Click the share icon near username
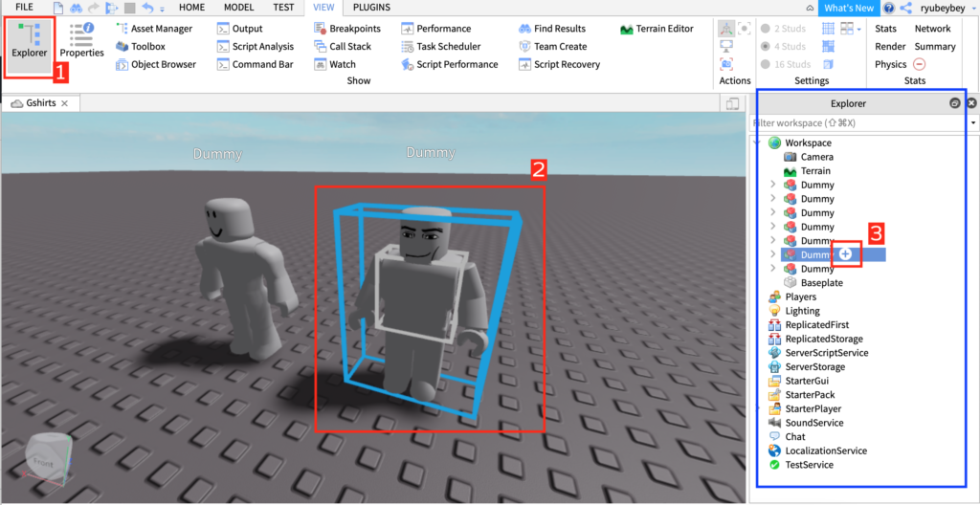Image resolution: width=980 pixels, height=505 pixels. click(905, 8)
